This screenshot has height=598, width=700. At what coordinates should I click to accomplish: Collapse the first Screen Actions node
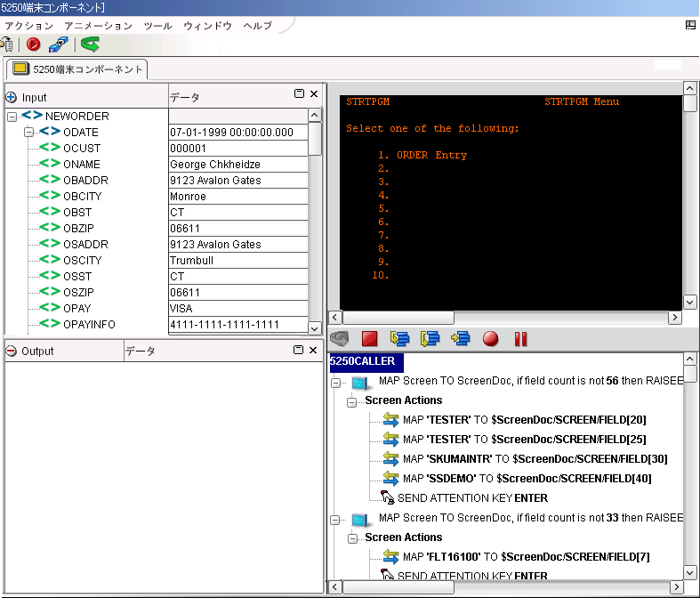click(351, 401)
